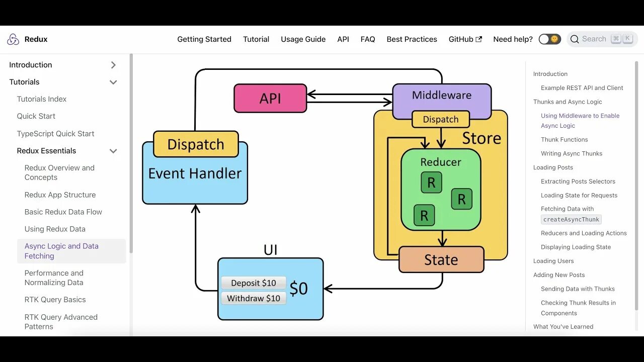644x362 pixels.
Task: Open Basic Redux Data Flow
Action: 63,212
